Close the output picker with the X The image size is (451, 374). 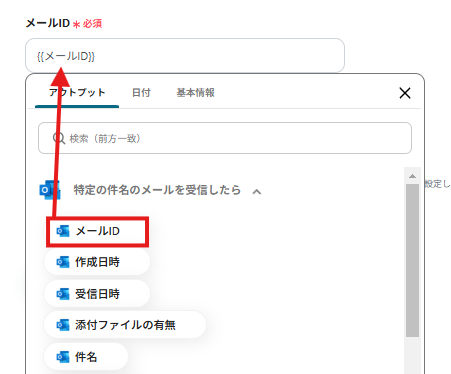(x=405, y=93)
